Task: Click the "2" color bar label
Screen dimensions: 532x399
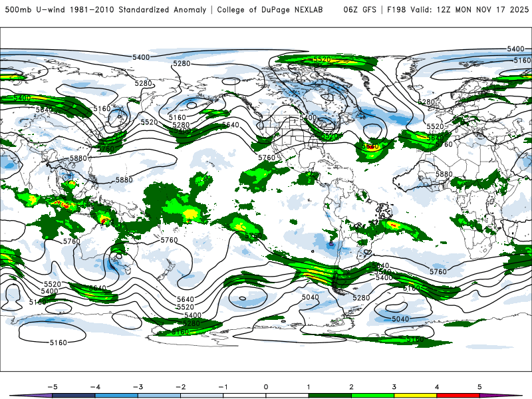Action: coord(352,387)
